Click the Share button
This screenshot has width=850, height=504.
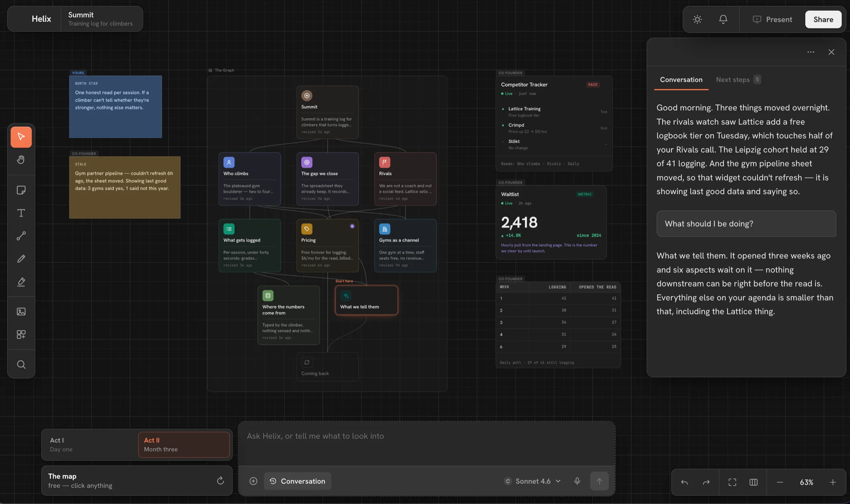823,19
